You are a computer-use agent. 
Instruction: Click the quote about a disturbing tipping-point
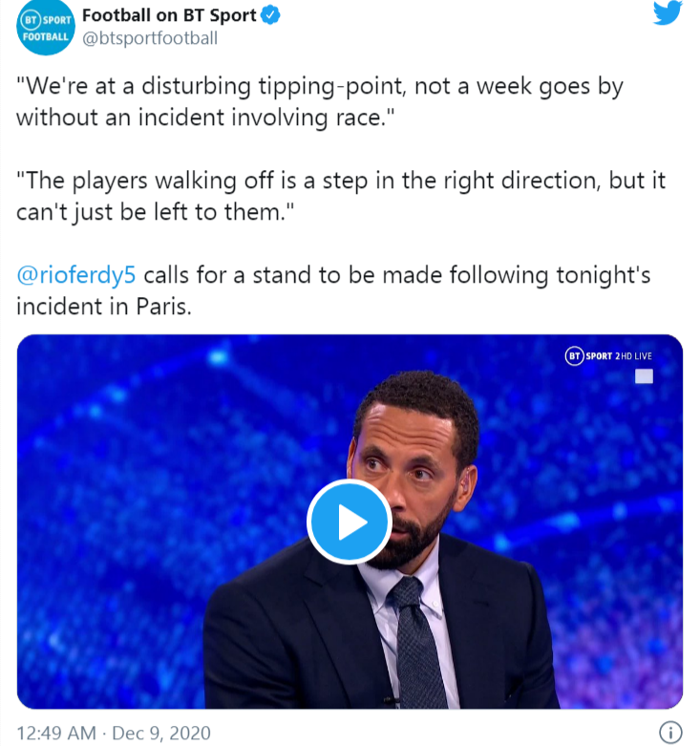320,102
